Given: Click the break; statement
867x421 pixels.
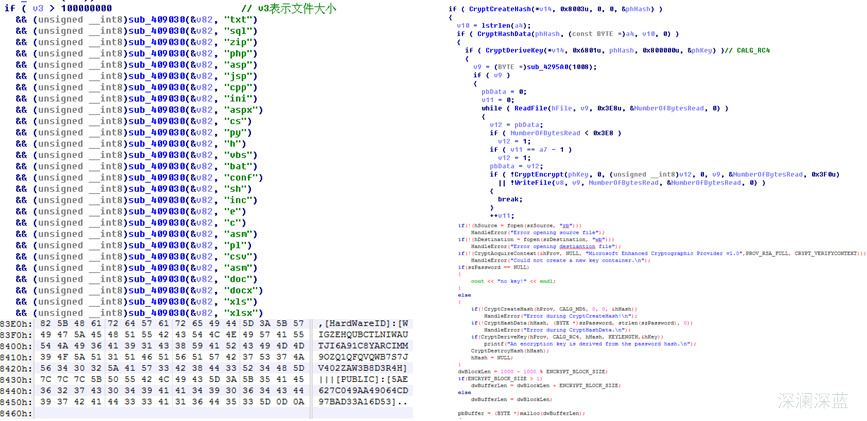Looking at the screenshot, I should click(509, 199).
